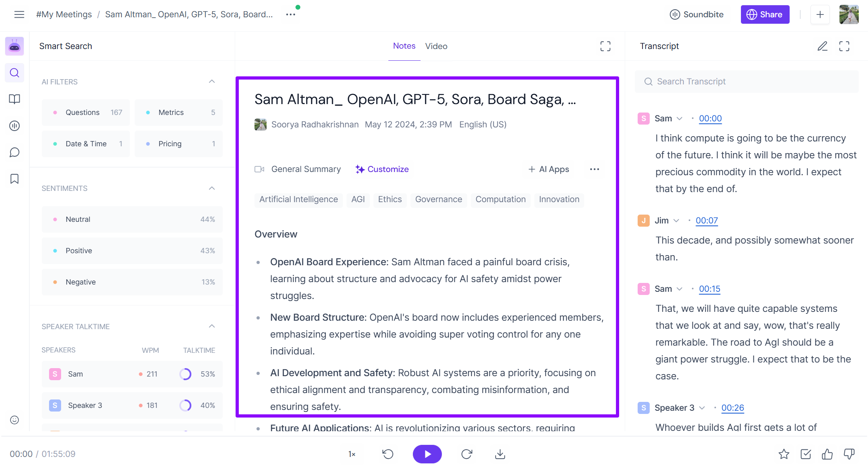Jump to the 00:15 transcript timestamp
Viewport: 868px width, 471px height.
(709, 289)
